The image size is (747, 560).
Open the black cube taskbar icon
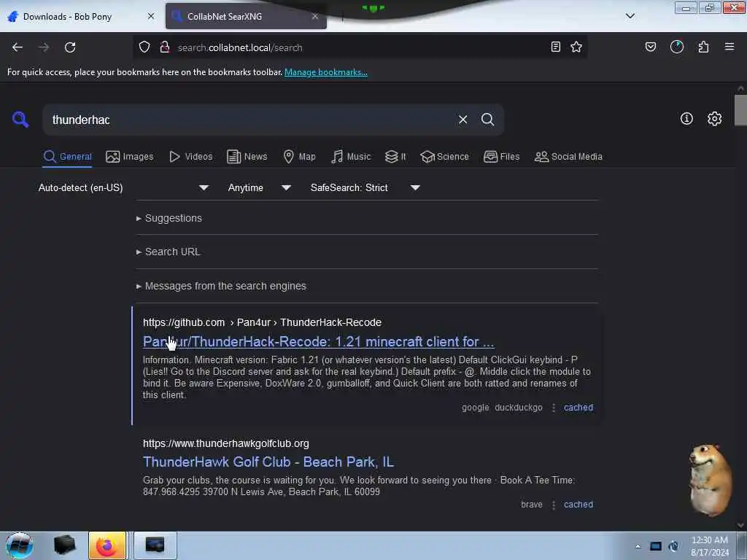coord(64,545)
